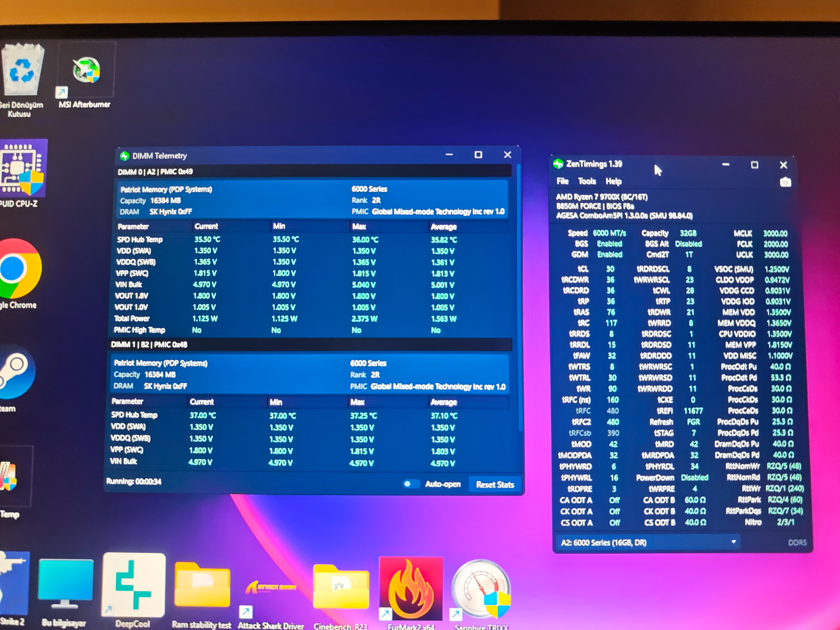Click the BGS Alt Disabled value
Image resolution: width=840 pixels, height=630 pixels.
click(x=688, y=244)
